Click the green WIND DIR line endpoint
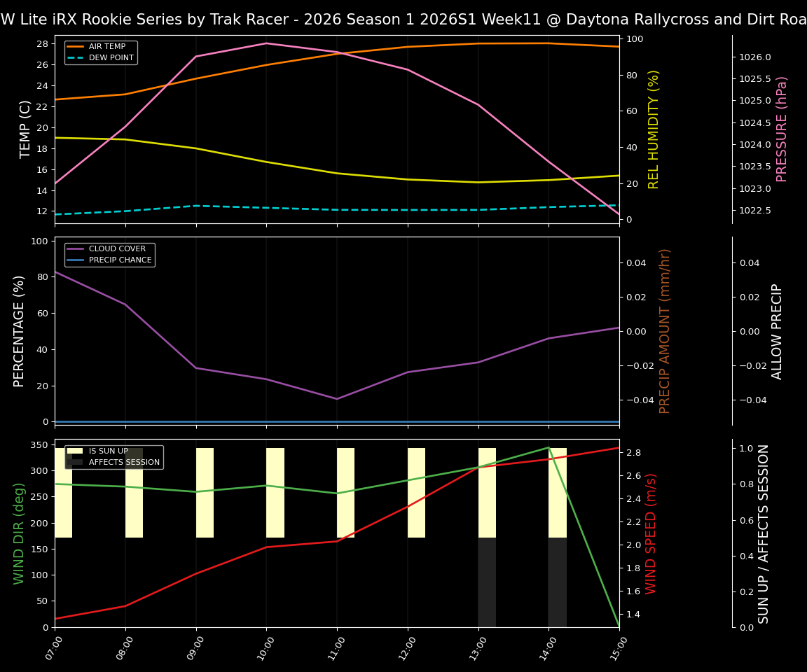 619,625
